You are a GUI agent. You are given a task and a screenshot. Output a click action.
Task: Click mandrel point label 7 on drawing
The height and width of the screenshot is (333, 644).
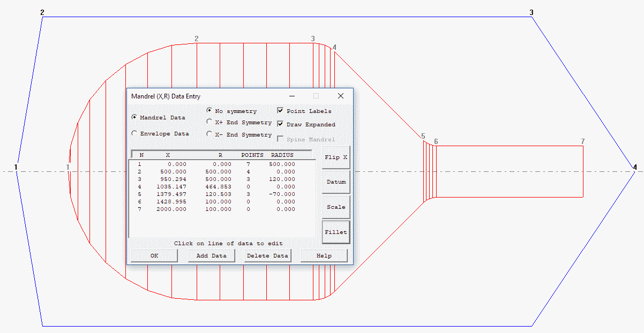[x=582, y=141]
